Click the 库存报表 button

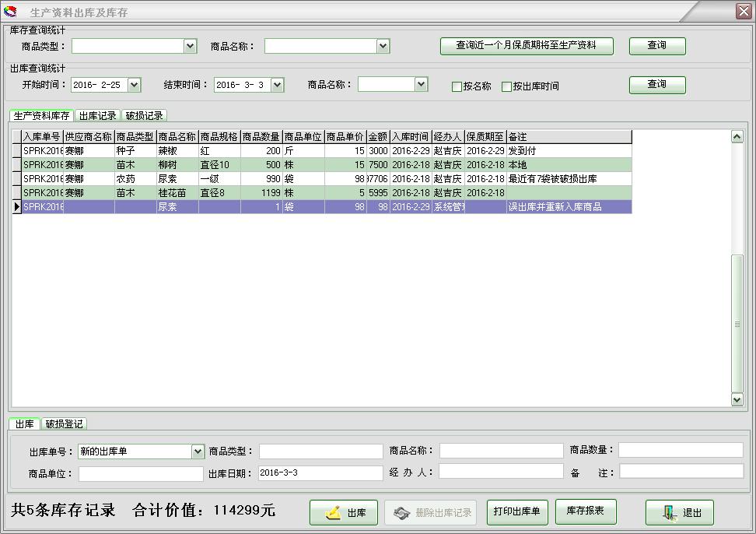pos(586,512)
